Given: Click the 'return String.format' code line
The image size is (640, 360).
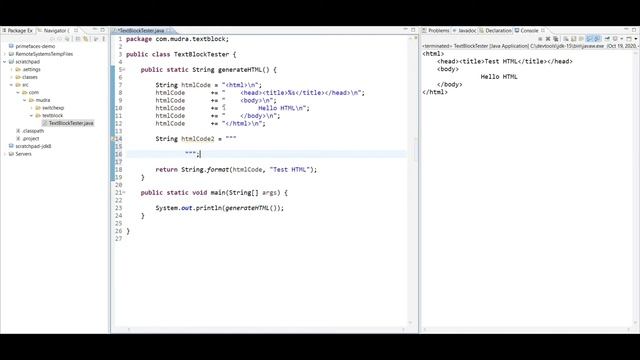Looking at the screenshot, I should tap(236, 169).
